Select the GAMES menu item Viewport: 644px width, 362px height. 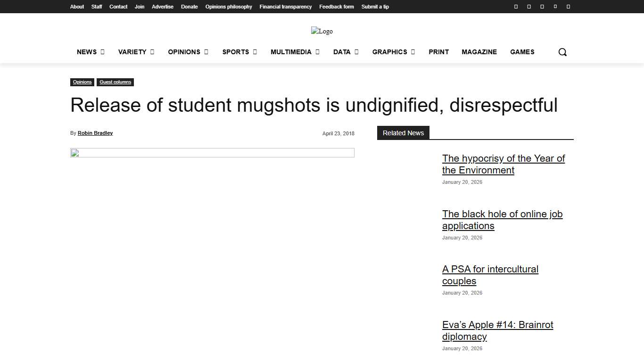pos(522,52)
